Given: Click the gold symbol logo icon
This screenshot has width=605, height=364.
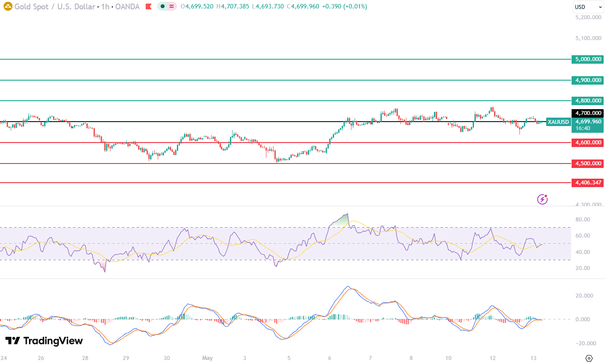Looking at the screenshot, I should tap(8, 7).
